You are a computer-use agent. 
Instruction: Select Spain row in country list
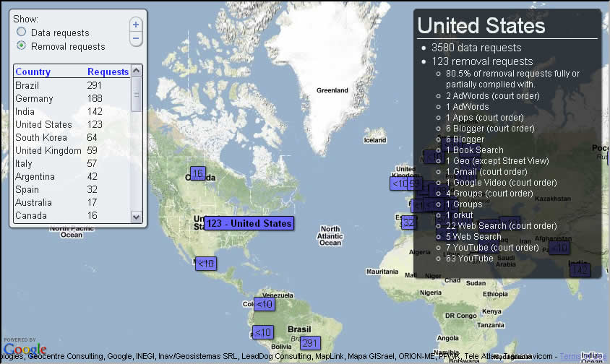pyautogui.click(x=72, y=189)
